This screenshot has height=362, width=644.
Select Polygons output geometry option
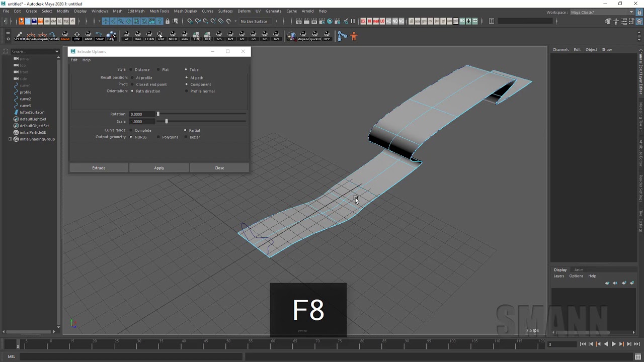tap(158, 137)
